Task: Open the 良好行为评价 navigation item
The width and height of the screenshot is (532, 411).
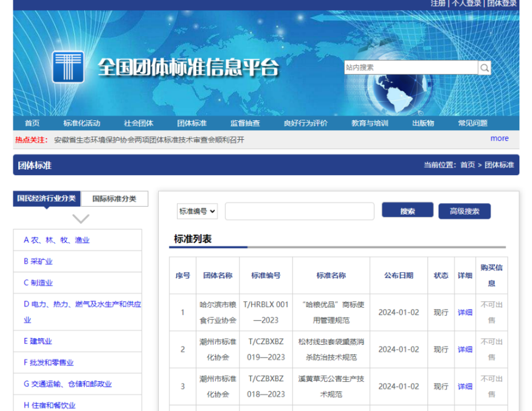Action: pyautogui.click(x=306, y=123)
